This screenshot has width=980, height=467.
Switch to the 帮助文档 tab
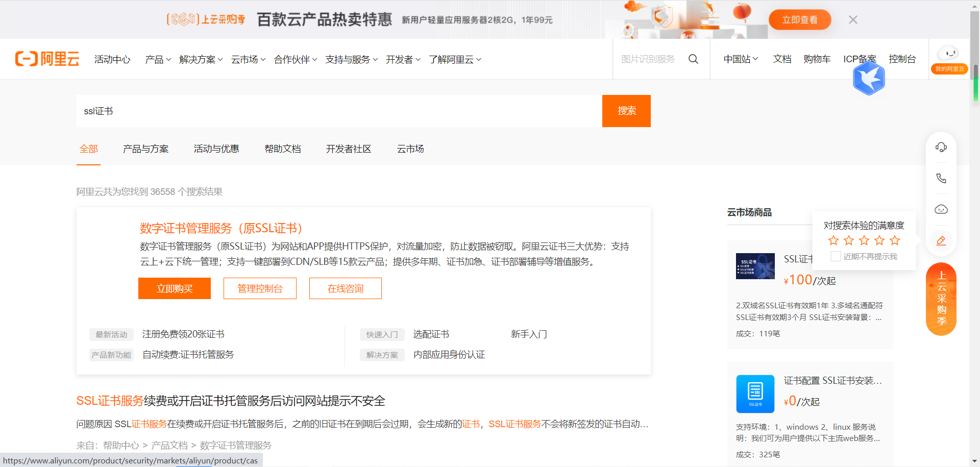[x=283, y=149]
